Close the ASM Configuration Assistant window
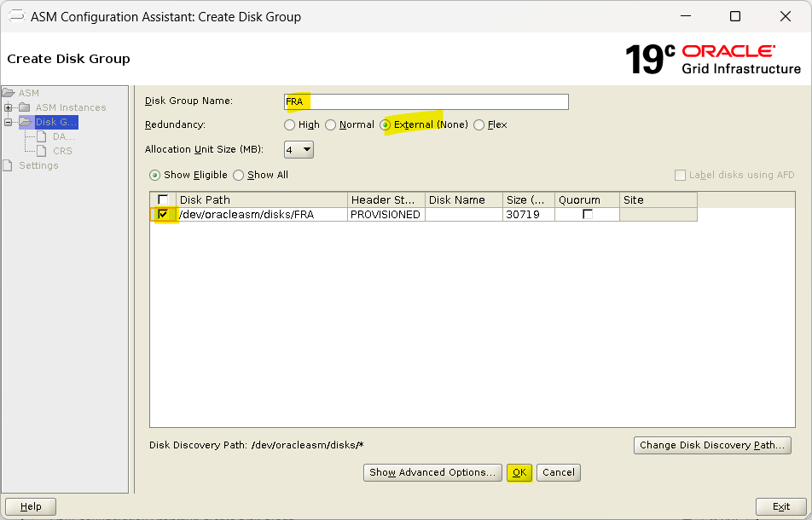Screen dimensions: 812x520 coord(785,16)
